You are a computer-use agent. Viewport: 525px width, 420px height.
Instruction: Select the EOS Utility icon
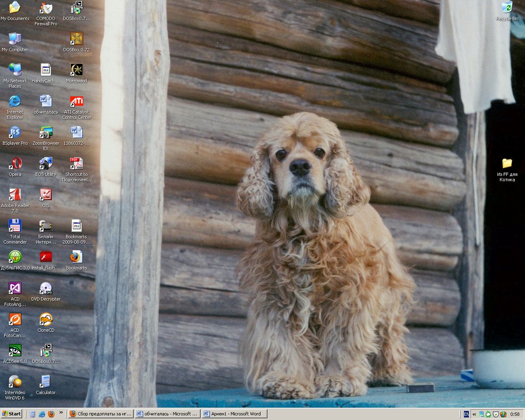(46, 167)
